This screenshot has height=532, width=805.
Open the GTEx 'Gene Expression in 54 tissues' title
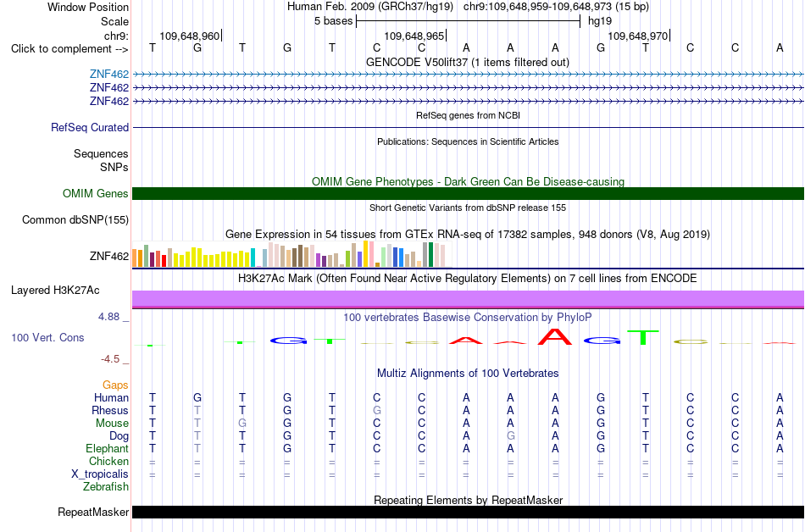[468, 235]
